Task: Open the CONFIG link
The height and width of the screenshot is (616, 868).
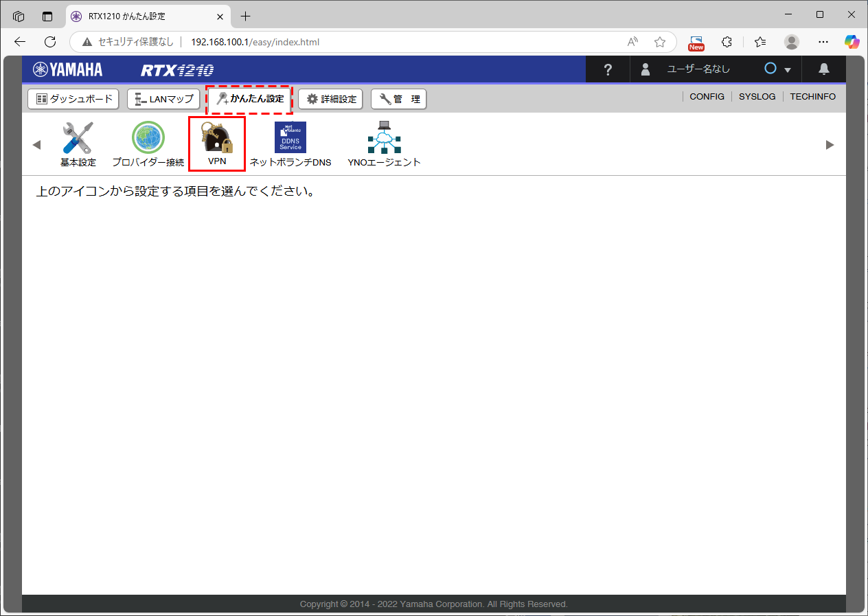Action: pos(707,97)
